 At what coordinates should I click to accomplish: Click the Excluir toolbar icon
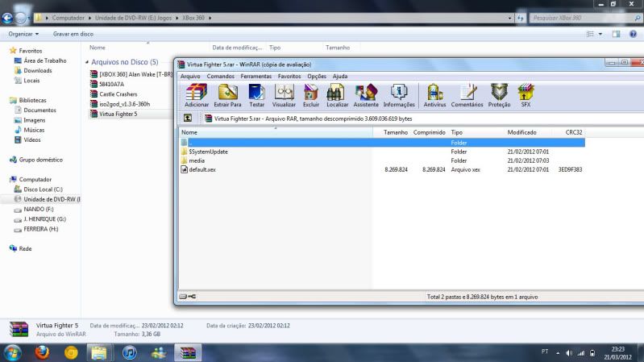[x=311, y=95]
